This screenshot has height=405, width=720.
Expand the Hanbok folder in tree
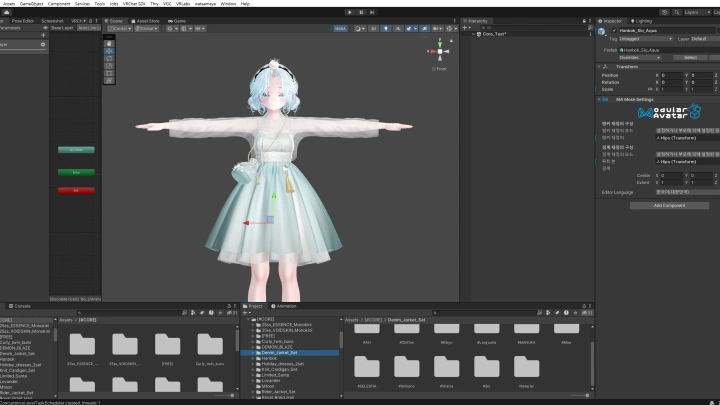point(253,359)
